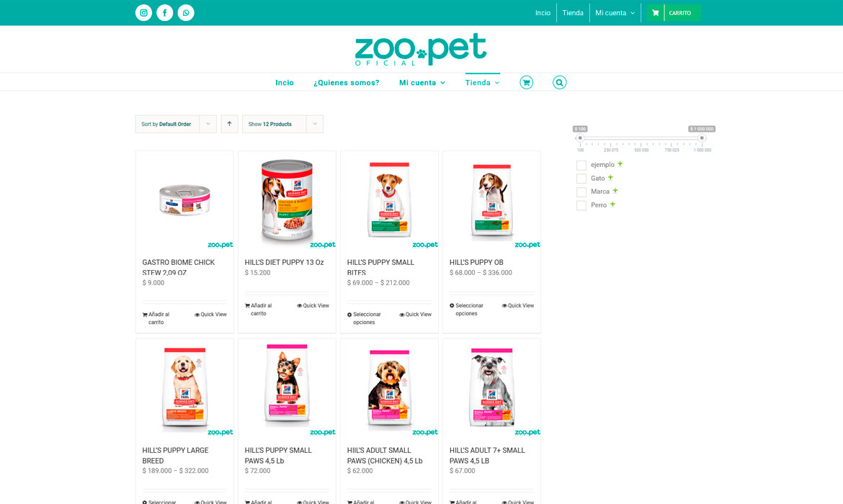Go to Incio in the main navigation
This screenshot has width=843, height=504.
click(285, 83)
